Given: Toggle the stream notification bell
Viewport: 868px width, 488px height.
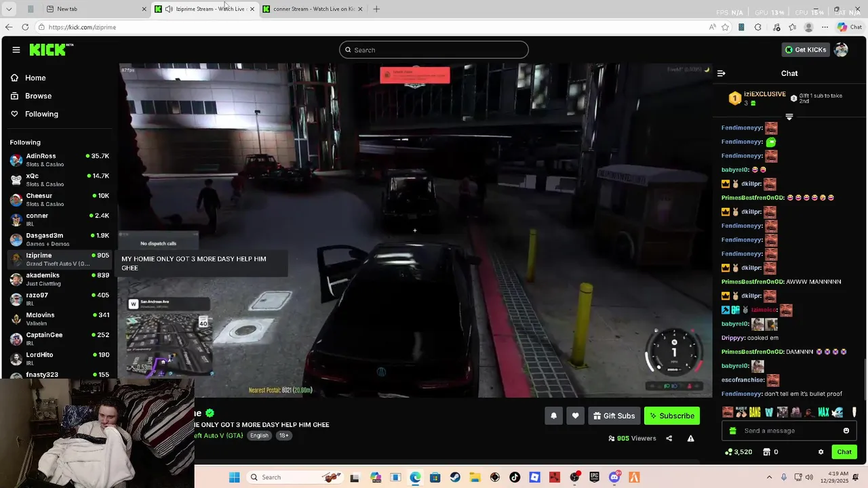Looking at the screenshot, I should [553, 415].
